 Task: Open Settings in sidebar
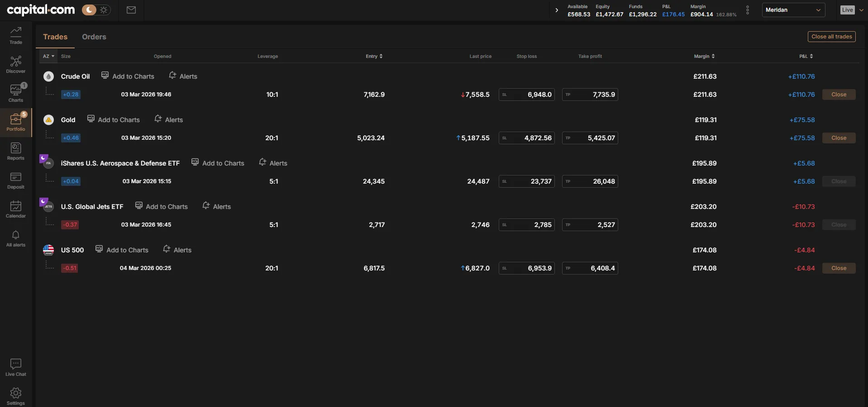pos(16,397)
